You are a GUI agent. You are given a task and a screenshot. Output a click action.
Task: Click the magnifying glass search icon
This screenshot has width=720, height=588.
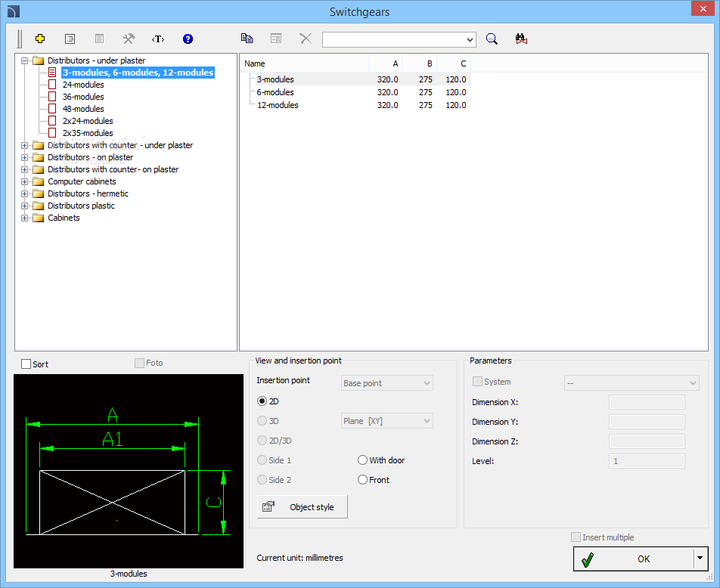[x=492, y=39]
